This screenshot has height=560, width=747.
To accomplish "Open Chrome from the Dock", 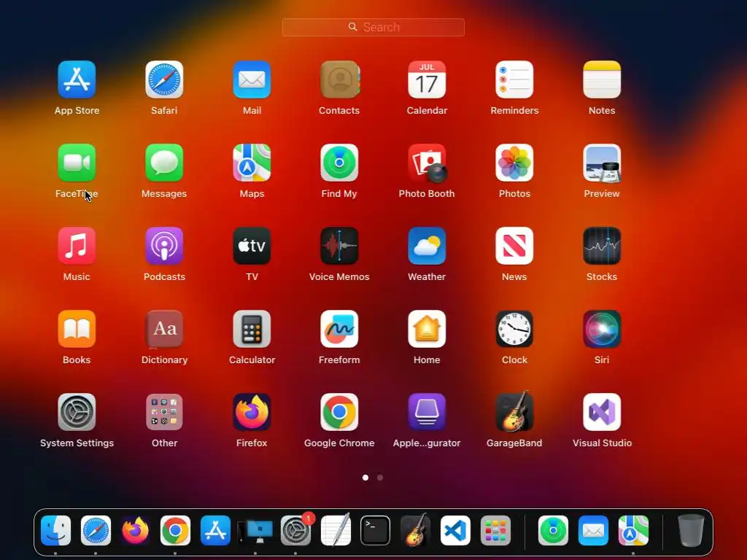I will 175,531.
